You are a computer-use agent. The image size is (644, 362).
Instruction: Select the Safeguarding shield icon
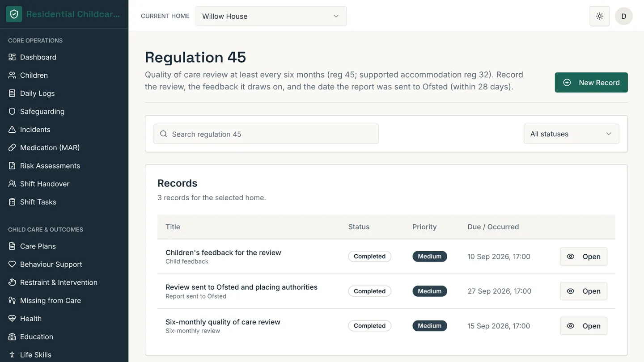click(x=12, y=111)
